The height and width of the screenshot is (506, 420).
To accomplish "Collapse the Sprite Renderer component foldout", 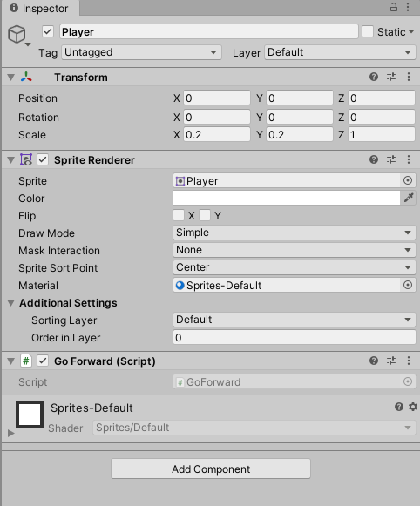I will (x=11, y=159).
